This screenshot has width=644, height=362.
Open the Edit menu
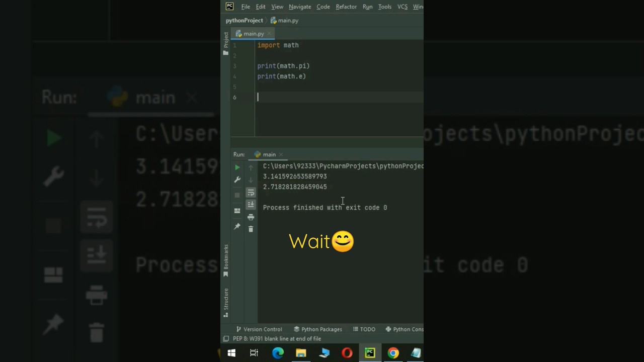[x=261, y=7]
